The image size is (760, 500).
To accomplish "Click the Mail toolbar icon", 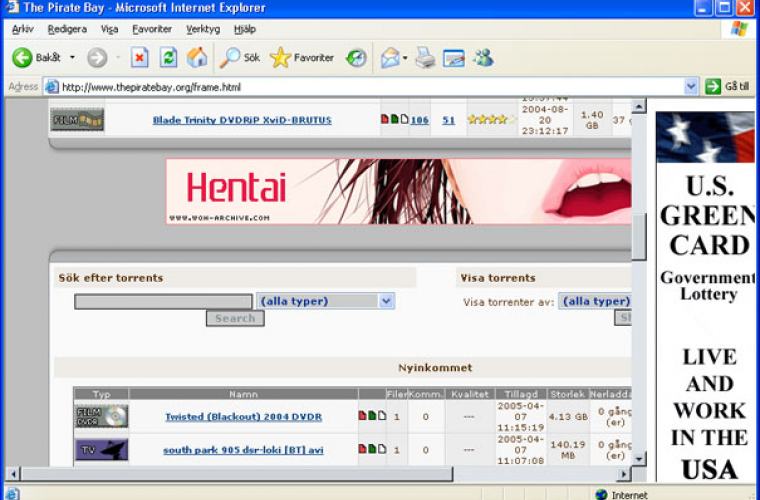I will pos(390,58).
